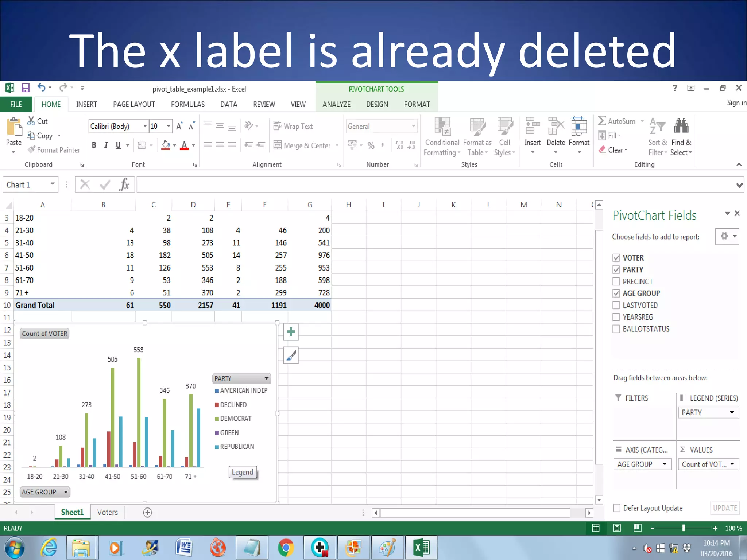Open the font size dropdown
This screenshot has height=560, width=747.
(169, 126)
